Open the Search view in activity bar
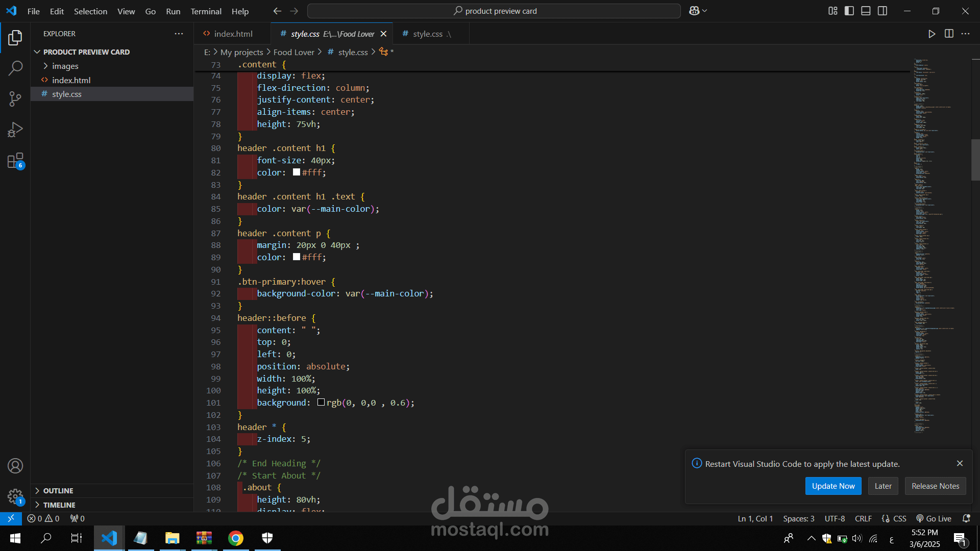This screenshot has height=551, width=980. (x=15, y=68)
